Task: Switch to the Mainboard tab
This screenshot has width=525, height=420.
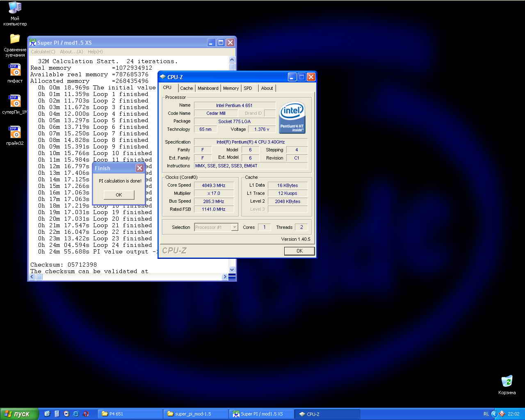Action: [208, 88]
